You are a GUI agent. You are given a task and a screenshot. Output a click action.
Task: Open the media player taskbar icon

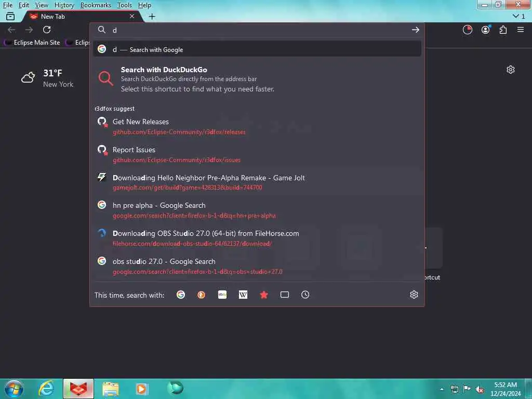tap(142, 389)
